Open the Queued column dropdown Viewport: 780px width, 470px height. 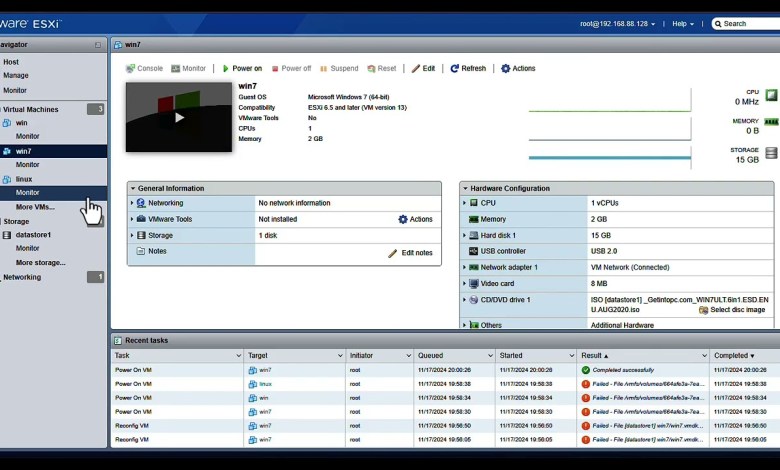(490, 356)
